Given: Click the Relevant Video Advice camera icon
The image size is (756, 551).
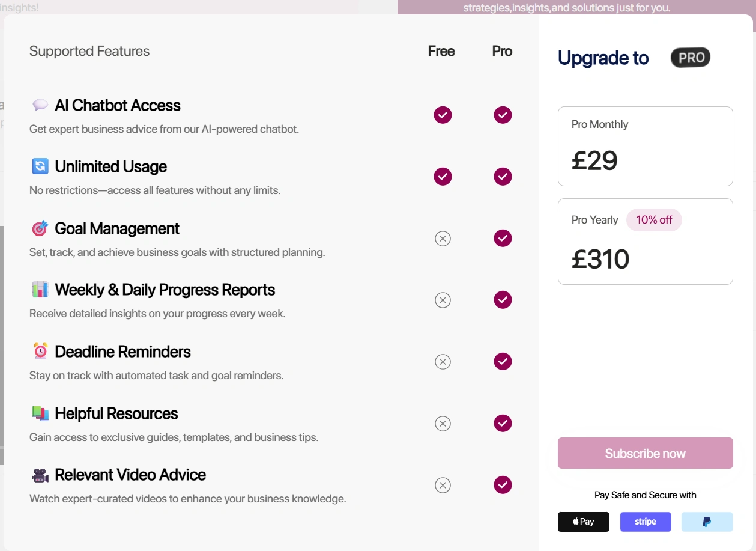Looking at the screenshot, I should coord(40,475).
